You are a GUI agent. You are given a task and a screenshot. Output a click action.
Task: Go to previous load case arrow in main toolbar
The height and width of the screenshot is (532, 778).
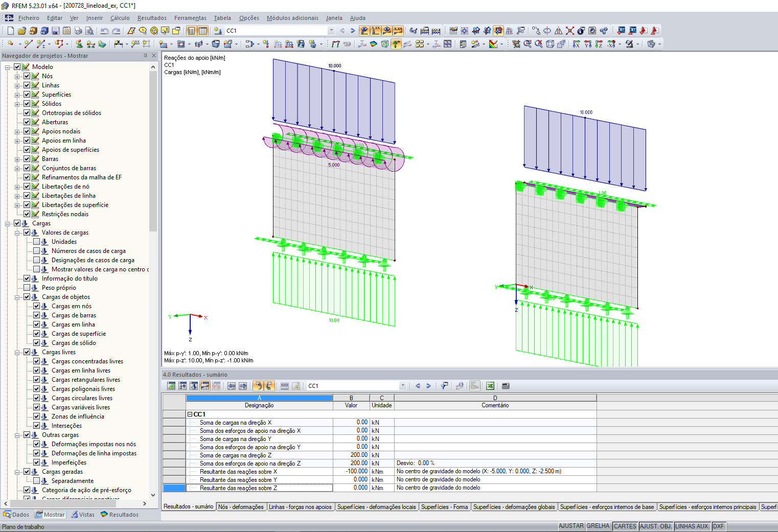pyautogui.click(x=342, y=31)
